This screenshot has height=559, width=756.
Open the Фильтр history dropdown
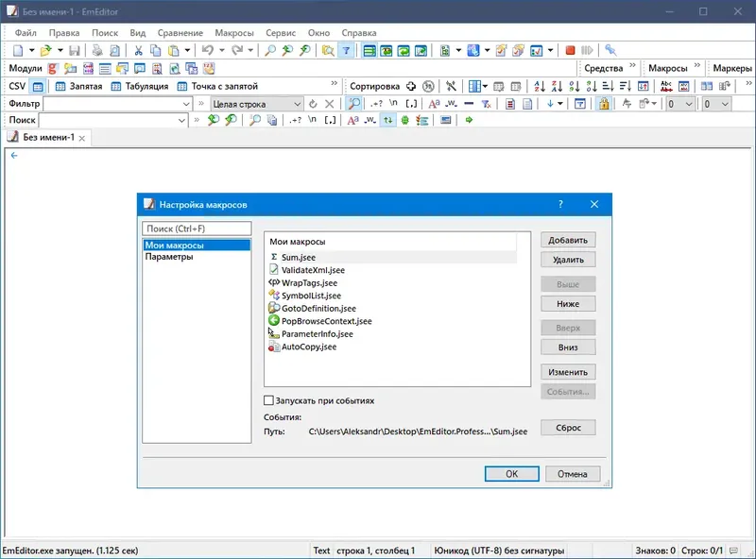(x=186, y=104)
